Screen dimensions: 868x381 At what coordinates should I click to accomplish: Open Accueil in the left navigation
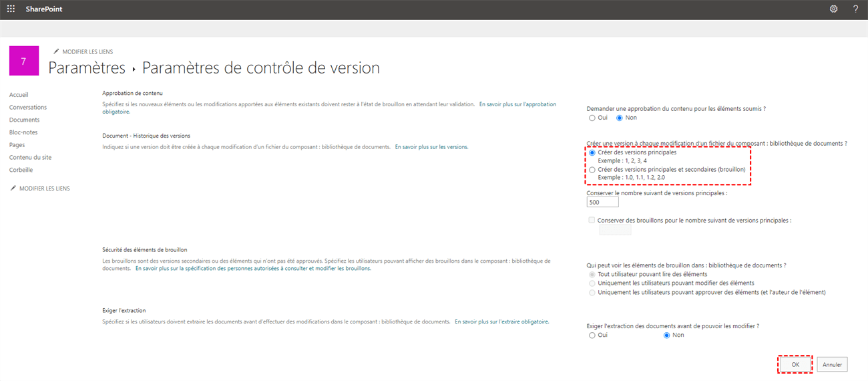pos(19,95)
